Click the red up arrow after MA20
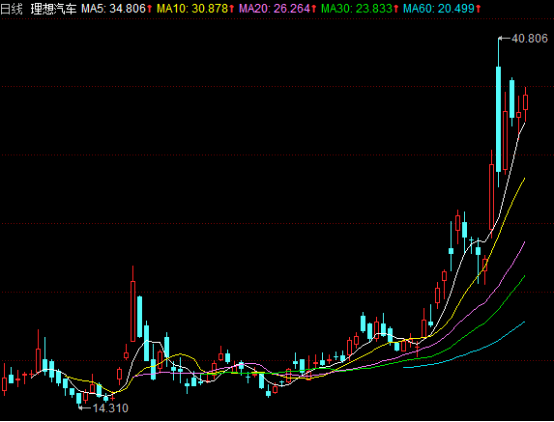 (x=314, y=9)
